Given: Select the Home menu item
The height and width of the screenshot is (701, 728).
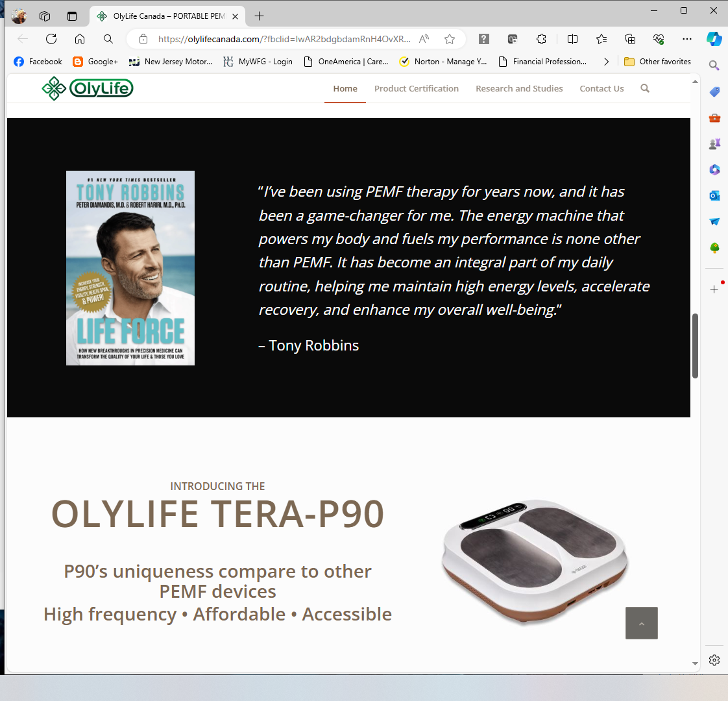Looking at the screenshot, I should 345,88.
